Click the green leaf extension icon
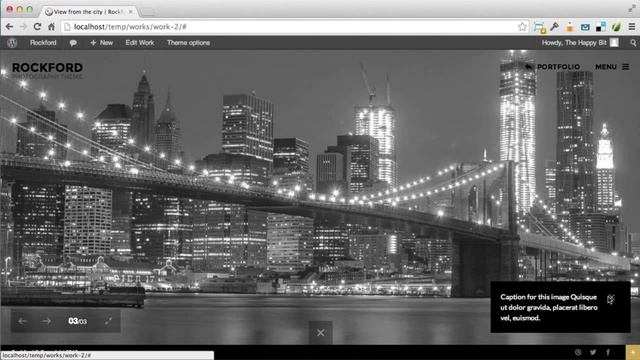The width and height of the screenshot is (640, 360). [x=616, y=27]
